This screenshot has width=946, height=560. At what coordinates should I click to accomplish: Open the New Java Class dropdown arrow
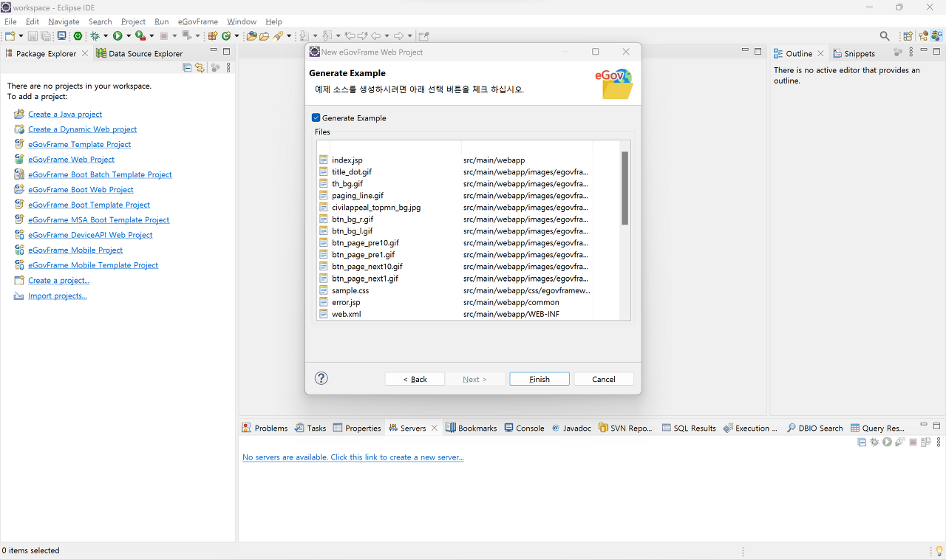[x=236, y=35]
